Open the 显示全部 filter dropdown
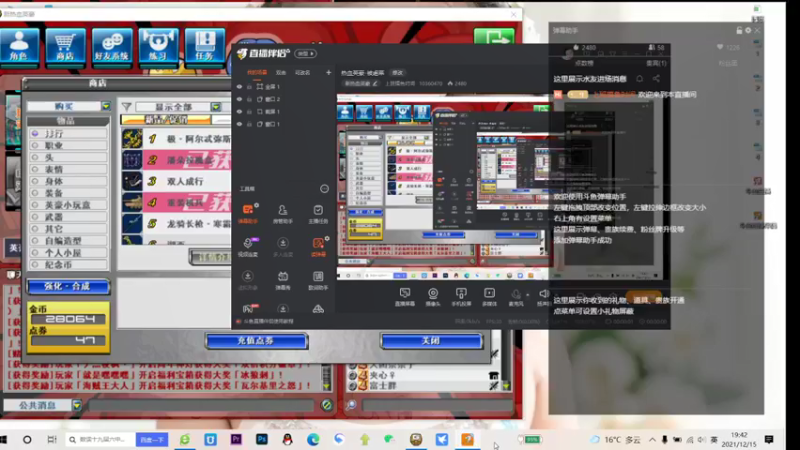 [216, 107]
